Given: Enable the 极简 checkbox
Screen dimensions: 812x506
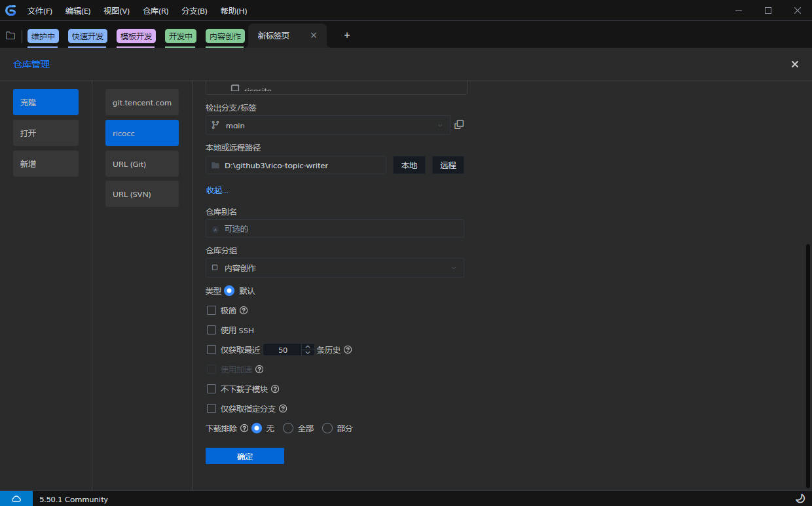Looking at the screenshot, I should point(212,310).
